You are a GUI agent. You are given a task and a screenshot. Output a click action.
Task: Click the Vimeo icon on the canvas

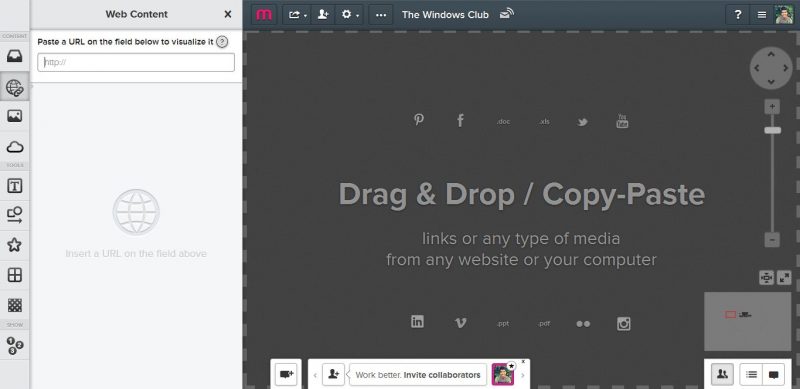(460, 323)
